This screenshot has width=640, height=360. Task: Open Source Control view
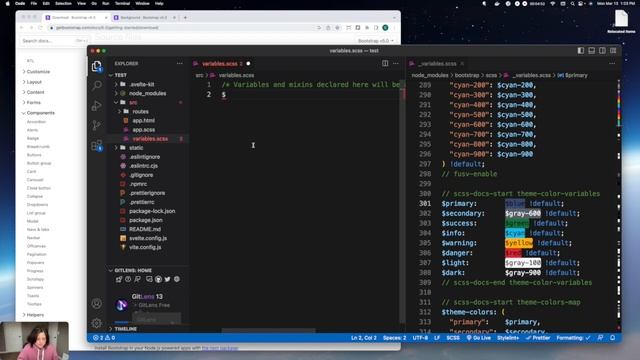[97, 125]
